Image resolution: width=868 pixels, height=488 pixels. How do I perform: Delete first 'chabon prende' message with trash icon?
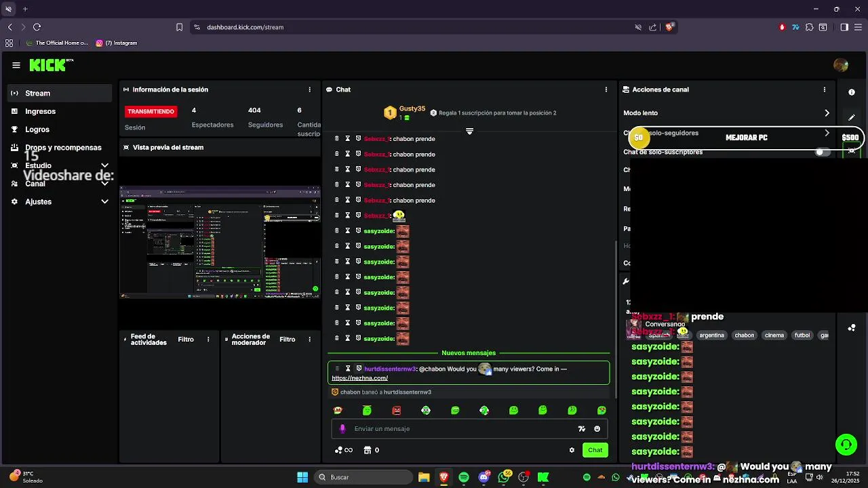coord(337,138)
